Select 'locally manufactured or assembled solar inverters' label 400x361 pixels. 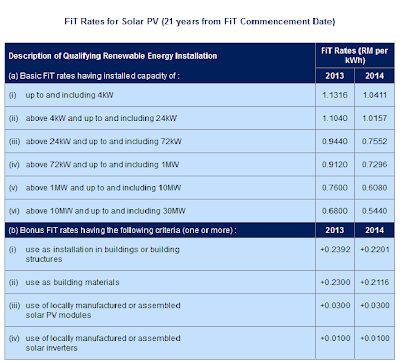tap(103, 343)
